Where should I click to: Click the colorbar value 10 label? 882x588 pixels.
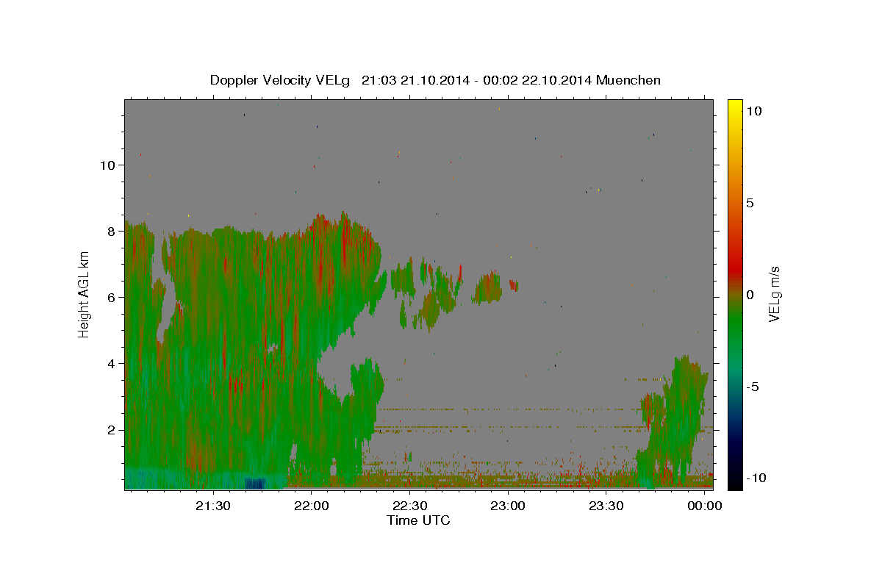[753, 111]
